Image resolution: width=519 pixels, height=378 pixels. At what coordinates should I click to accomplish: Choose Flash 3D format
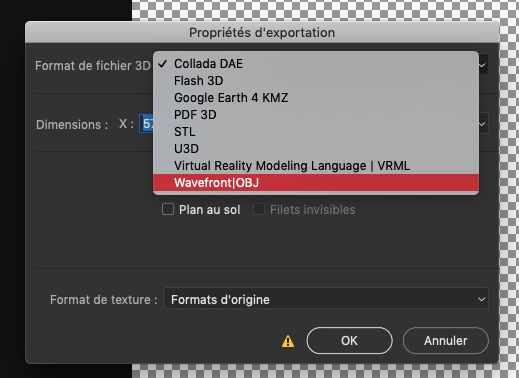316,81
